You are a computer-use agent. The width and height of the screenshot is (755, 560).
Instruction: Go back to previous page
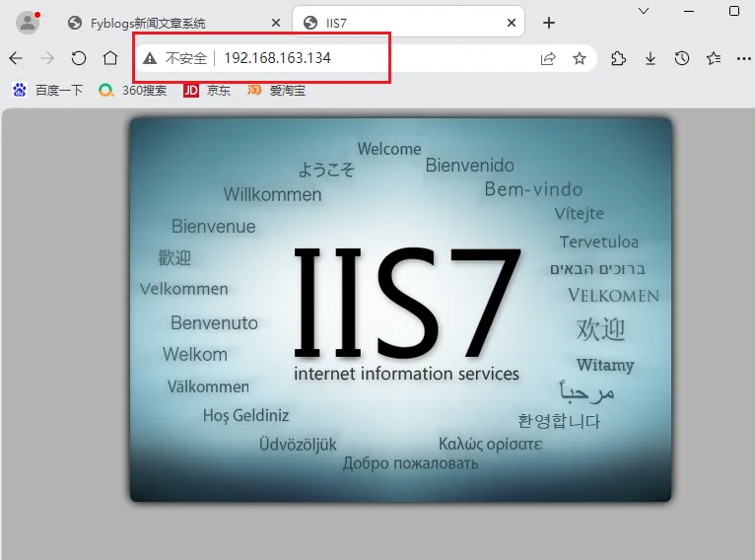coord(16,58)
